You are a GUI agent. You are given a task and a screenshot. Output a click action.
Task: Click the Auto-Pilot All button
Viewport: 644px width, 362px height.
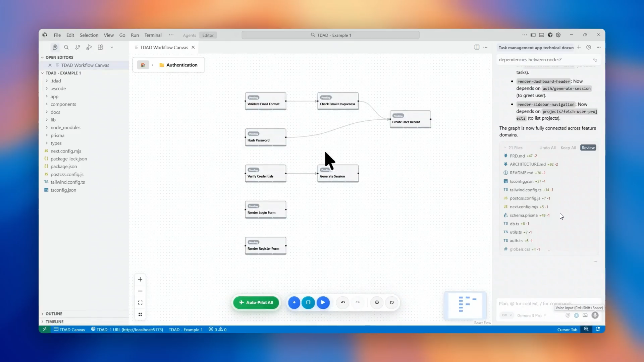(x=256, y=302)
